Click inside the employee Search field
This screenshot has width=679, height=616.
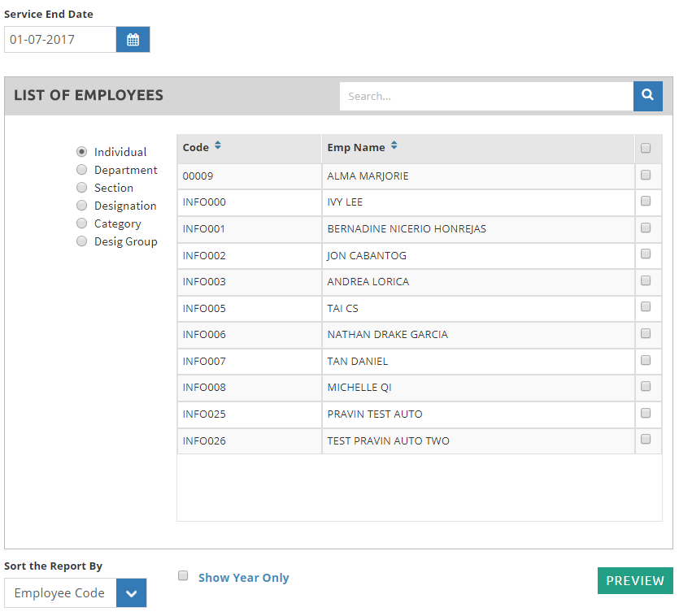coord(485,96)
